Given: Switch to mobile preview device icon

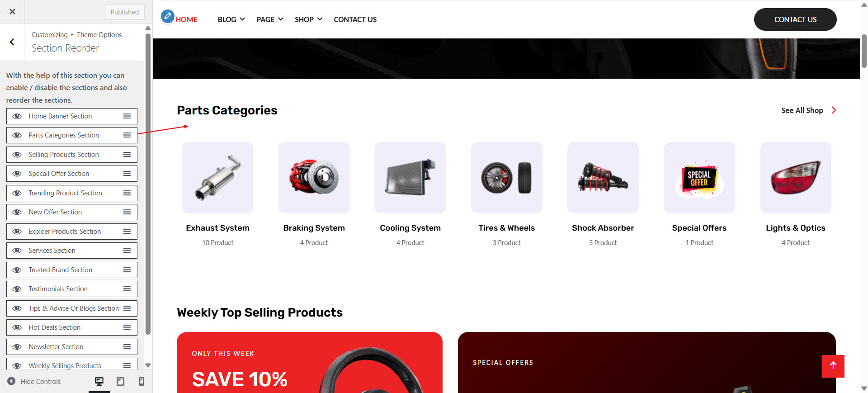Looking at the screenshot, I should tap(142, 382).
